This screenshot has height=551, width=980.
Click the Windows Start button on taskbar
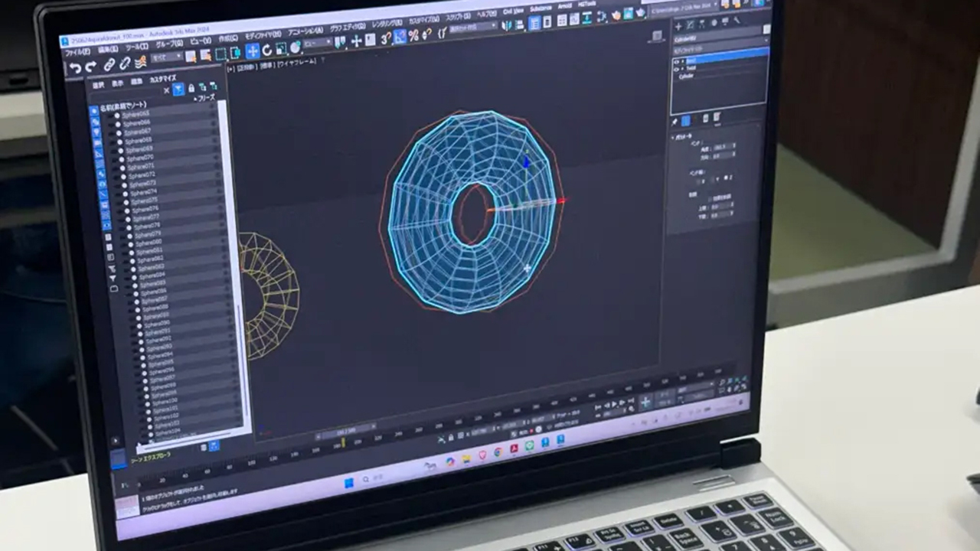coord(349,482)
